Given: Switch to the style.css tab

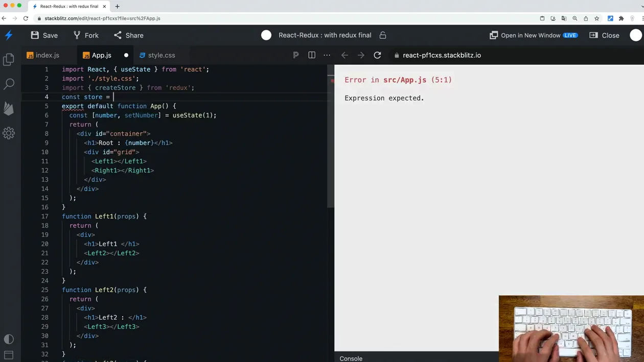Looking at the screenshot, I should (157, 55).
